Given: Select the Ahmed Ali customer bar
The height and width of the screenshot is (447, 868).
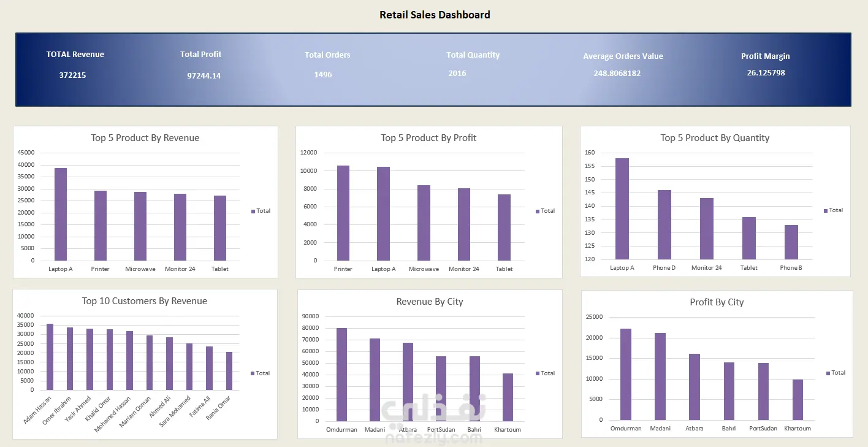Looking at the screenshot, I should [170, 364].
